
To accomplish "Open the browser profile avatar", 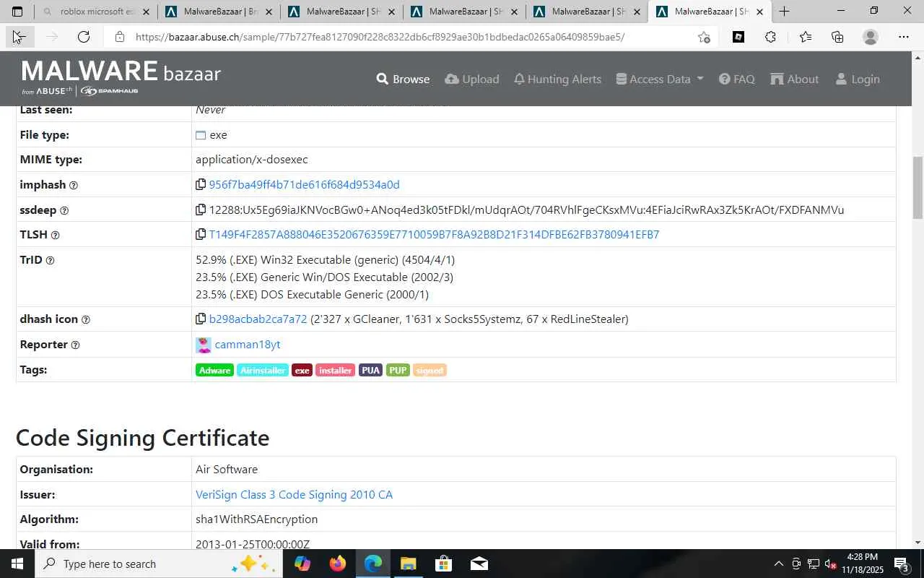I will pyautogui.click(x=871, y=37).
